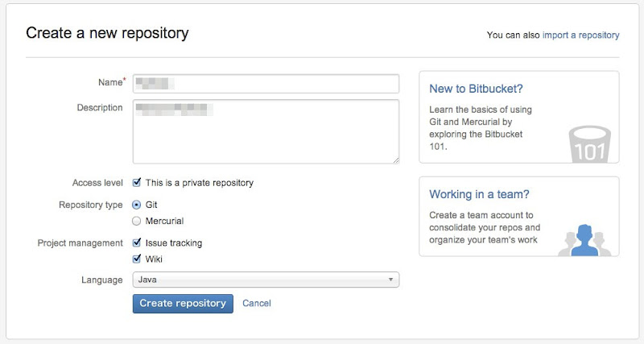Open the import a repository link
This screenshot has height=344, width=644.
click(580, 35)
